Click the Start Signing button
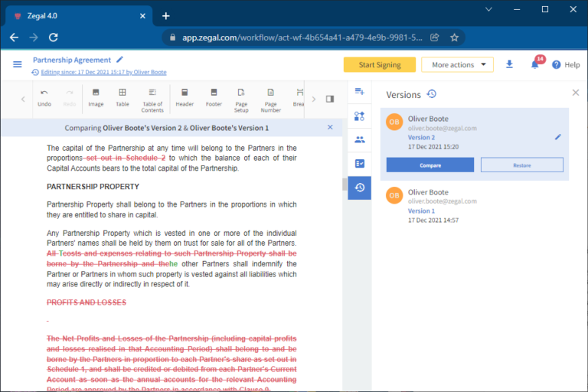The image size is (588, 392). point(379,65)
